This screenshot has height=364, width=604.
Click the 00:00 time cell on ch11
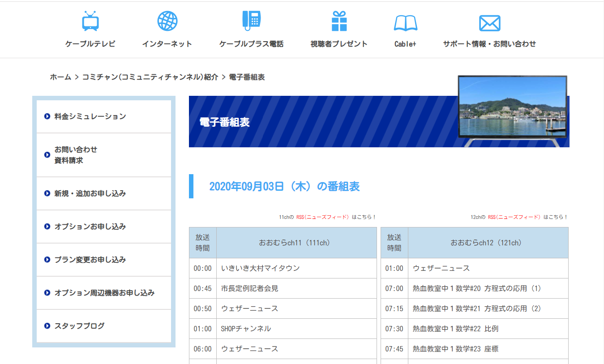point(203,268)
